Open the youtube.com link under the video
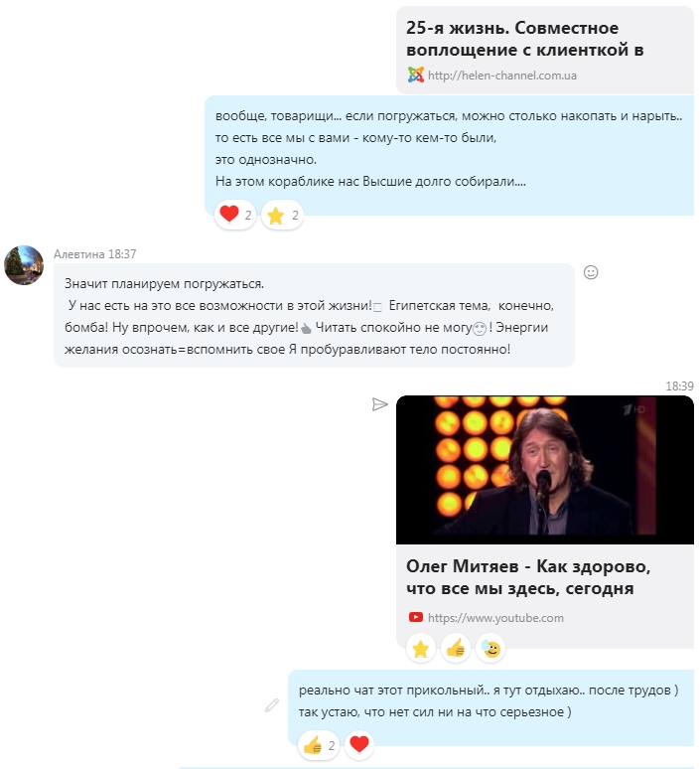 pos(495,617)
